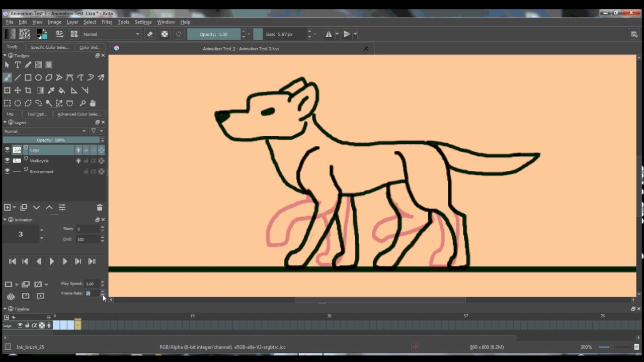644x362 pixels.
Task: Collapse the Animation panel
Action: point(5,220)
